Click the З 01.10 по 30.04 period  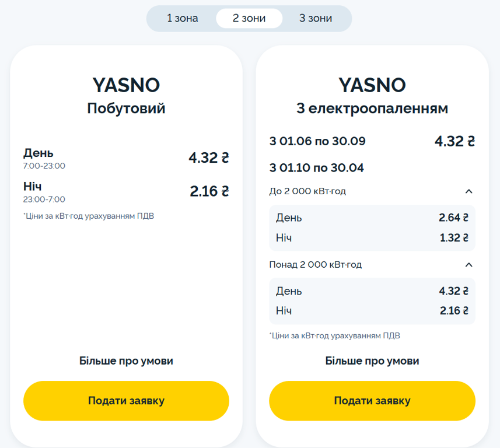317,168
